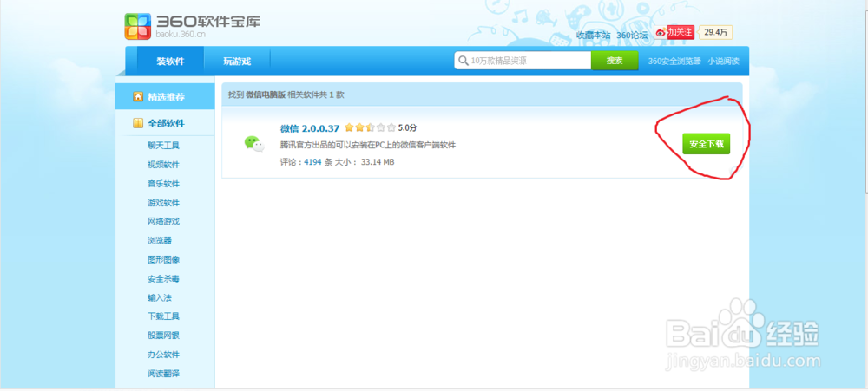The height and width of the screenshot is (391, 868).
Task: Open the 微信 2.0.0.37 title link
Action: click(x=310, y=128)
